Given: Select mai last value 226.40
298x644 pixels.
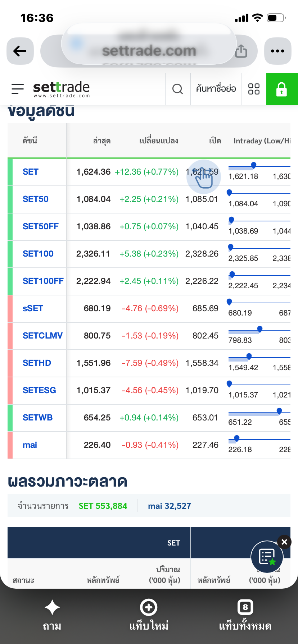Looking at the screenshot, I should (97, 445).
